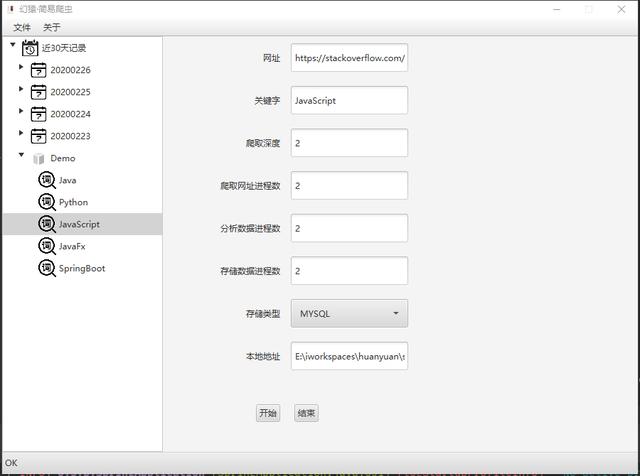
Task: Select the Demo folder label
Action: point(63,158)
